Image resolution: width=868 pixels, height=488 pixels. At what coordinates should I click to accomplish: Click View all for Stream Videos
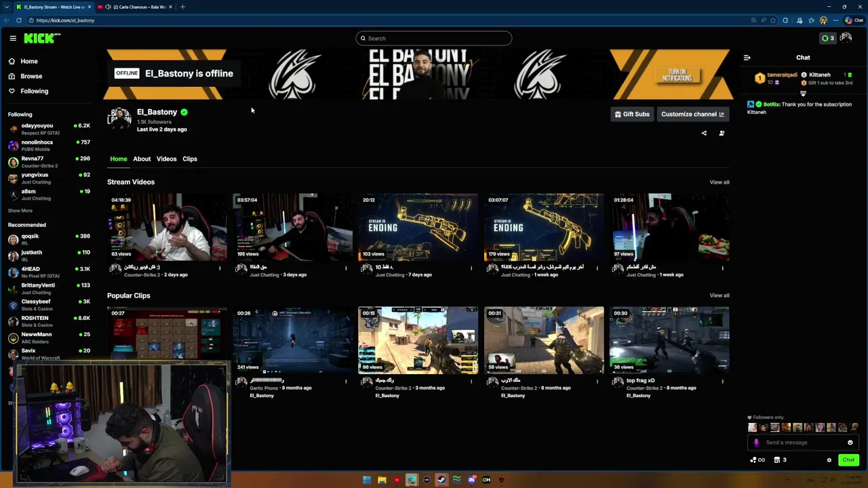[x=719, y=182]
